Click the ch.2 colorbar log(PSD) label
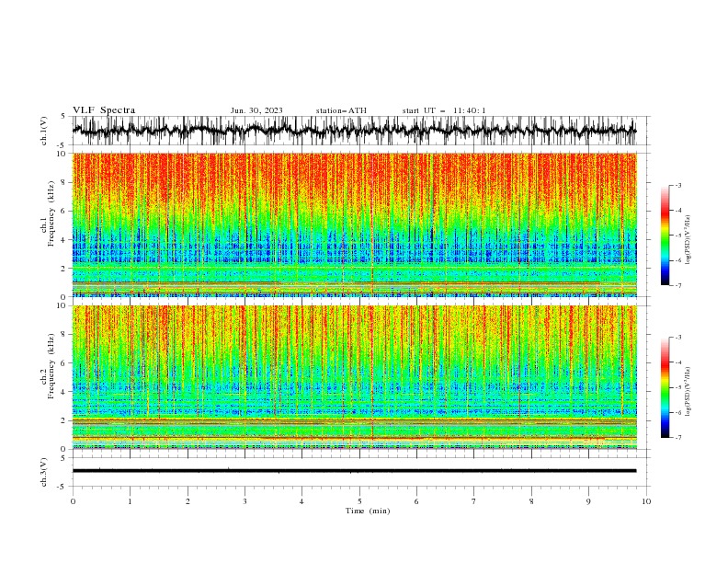 click(688, 392)
